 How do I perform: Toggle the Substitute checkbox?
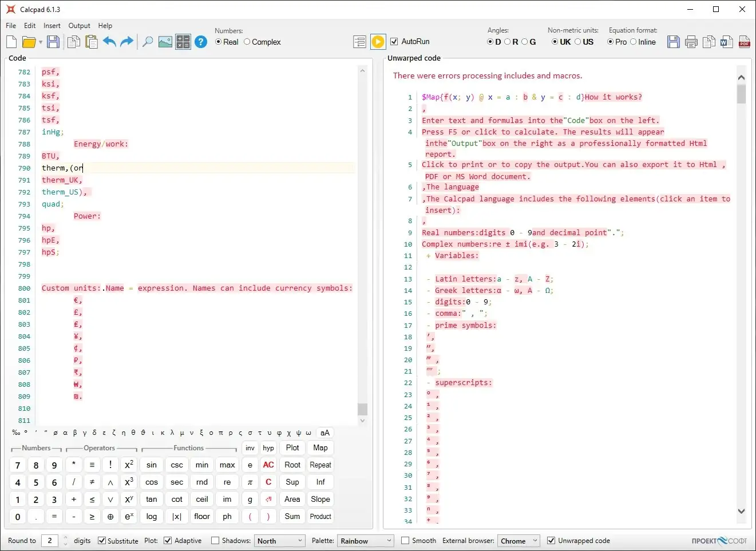click(118, 541)
